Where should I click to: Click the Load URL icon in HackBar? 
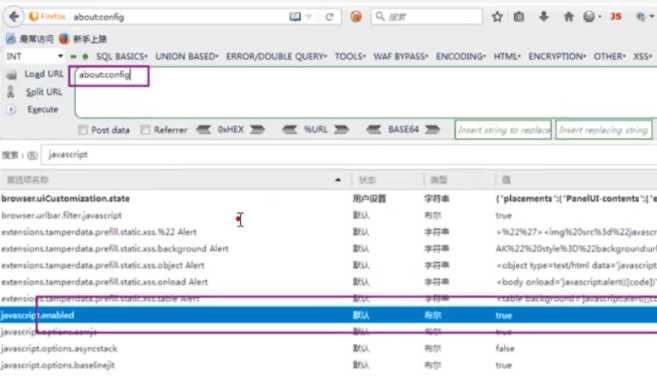click(12, 75)
